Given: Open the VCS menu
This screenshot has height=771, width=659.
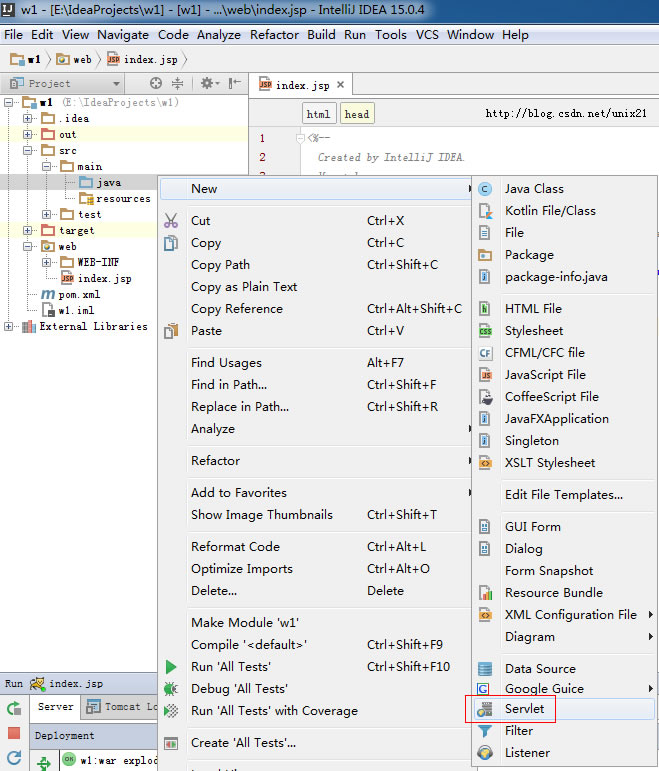Looking at the screenshot, I should pos(427,35).
